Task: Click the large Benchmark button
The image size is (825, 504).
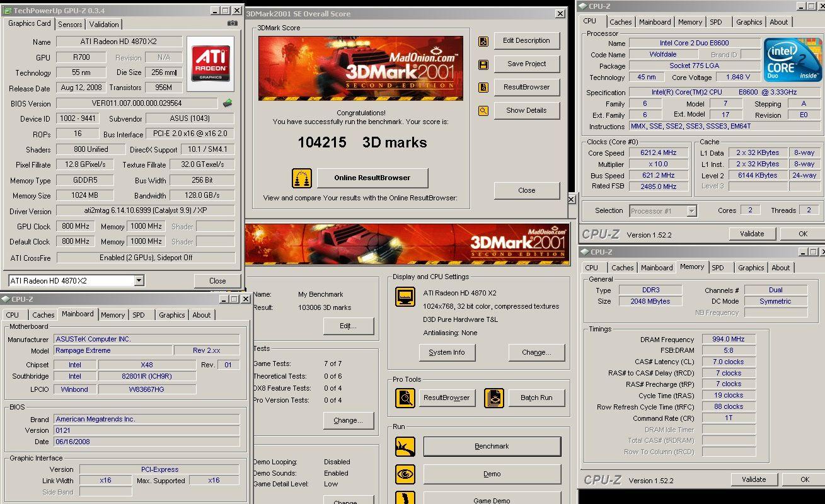Action: pyautogui.click(x=492, y=447)
